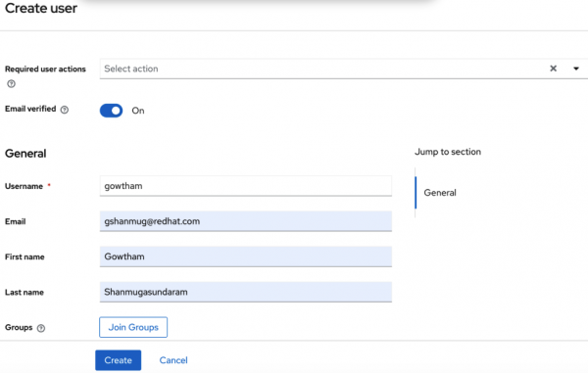
Task: Select the On label beside the switch
Action: pos(138,111)
